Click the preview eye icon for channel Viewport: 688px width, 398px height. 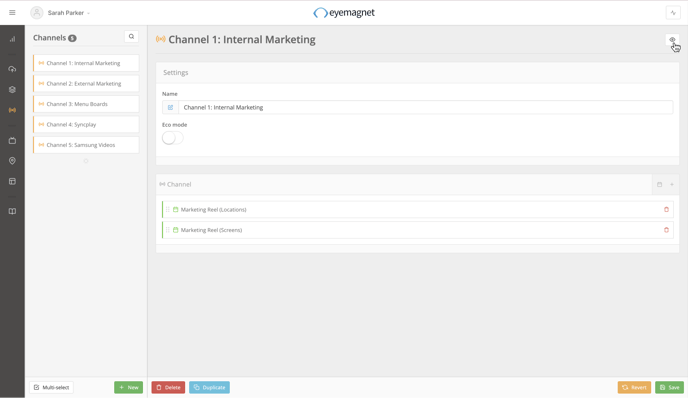click(x=672, y=40)
